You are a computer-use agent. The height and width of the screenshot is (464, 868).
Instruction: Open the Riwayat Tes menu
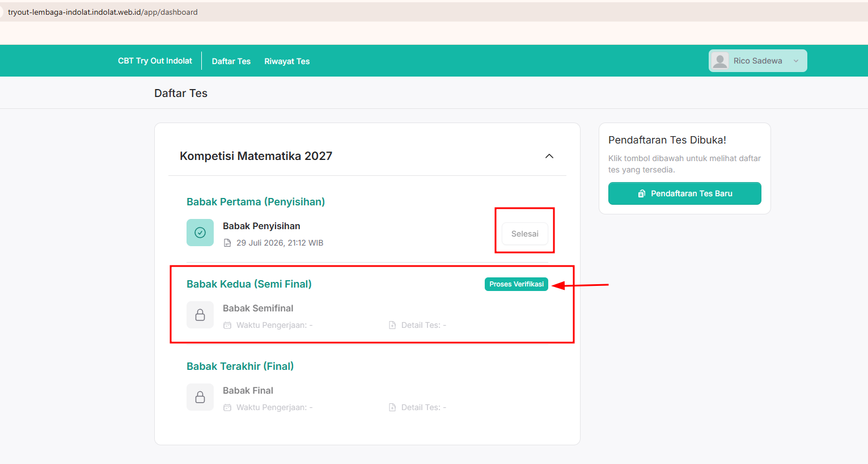[287, 61]
